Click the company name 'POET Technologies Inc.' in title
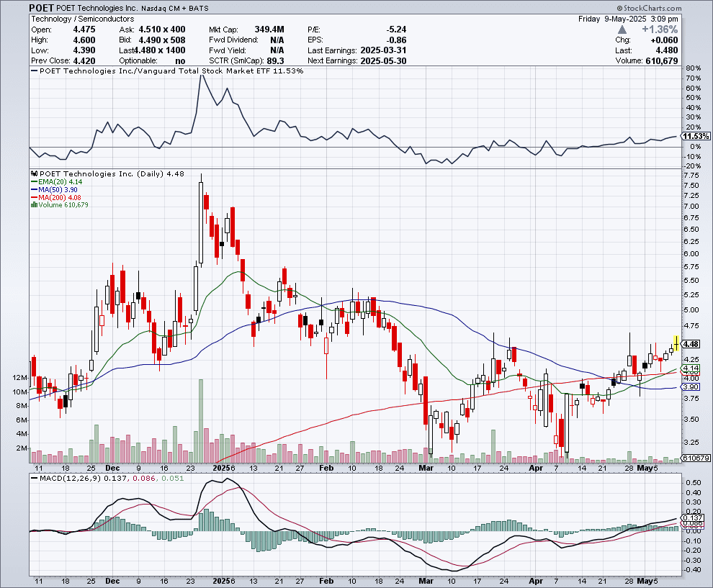 tap(97, 8)
